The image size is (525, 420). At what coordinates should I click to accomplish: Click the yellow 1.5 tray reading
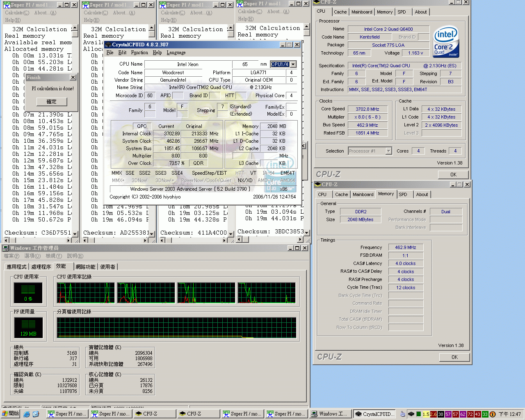tap(426, 414)
